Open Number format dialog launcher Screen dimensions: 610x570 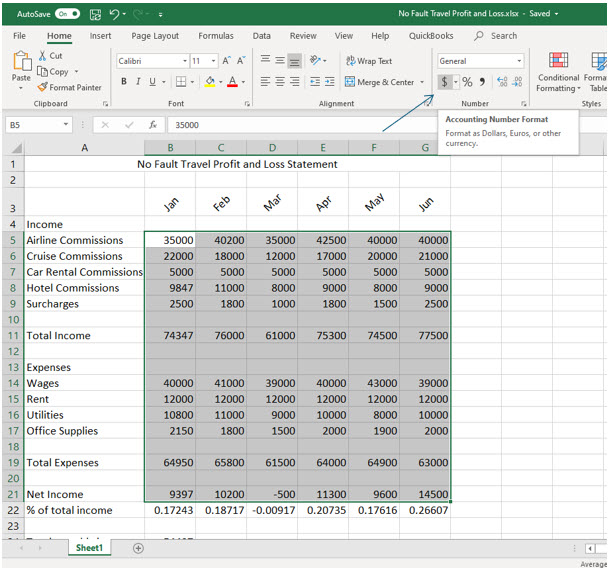pos(524,104)
